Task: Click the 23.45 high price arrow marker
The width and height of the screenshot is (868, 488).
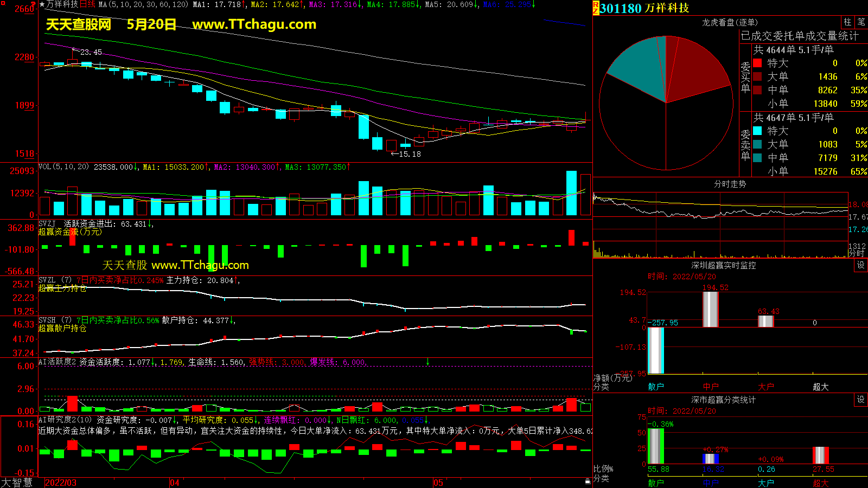Action: coord(87,52)
